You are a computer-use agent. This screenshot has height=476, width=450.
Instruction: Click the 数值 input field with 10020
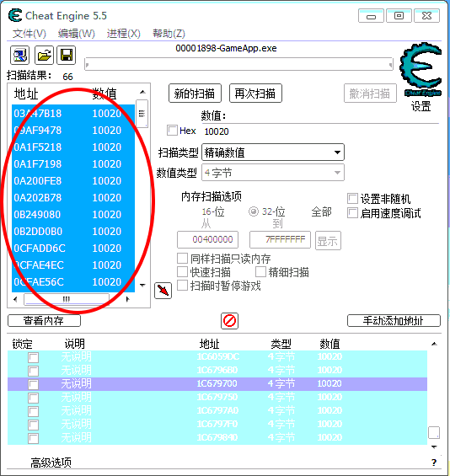(321, 131)
